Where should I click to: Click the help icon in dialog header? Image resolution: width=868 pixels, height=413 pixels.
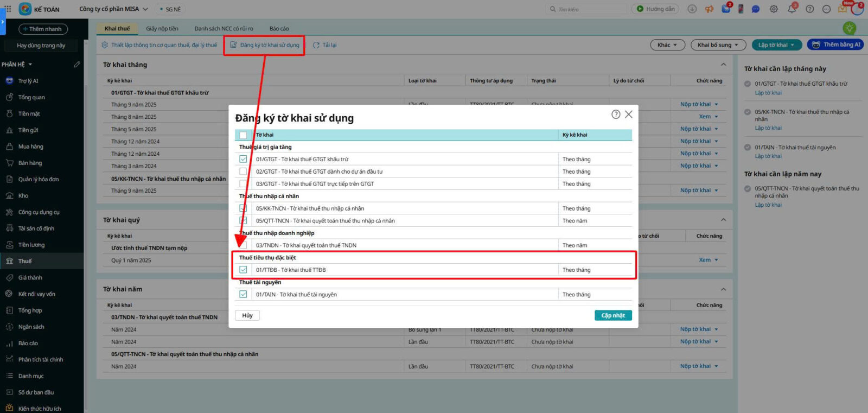click(x=616, y=115)
